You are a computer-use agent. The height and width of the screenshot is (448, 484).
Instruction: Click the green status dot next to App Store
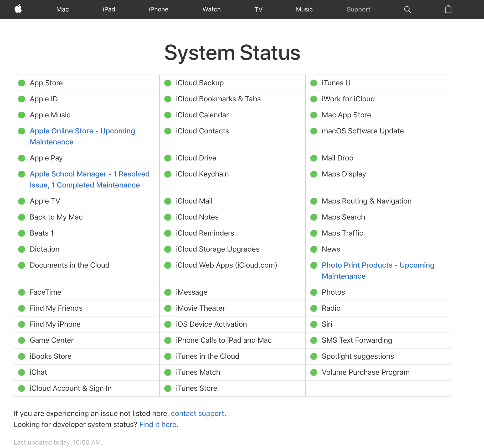[x=21, y=83]
